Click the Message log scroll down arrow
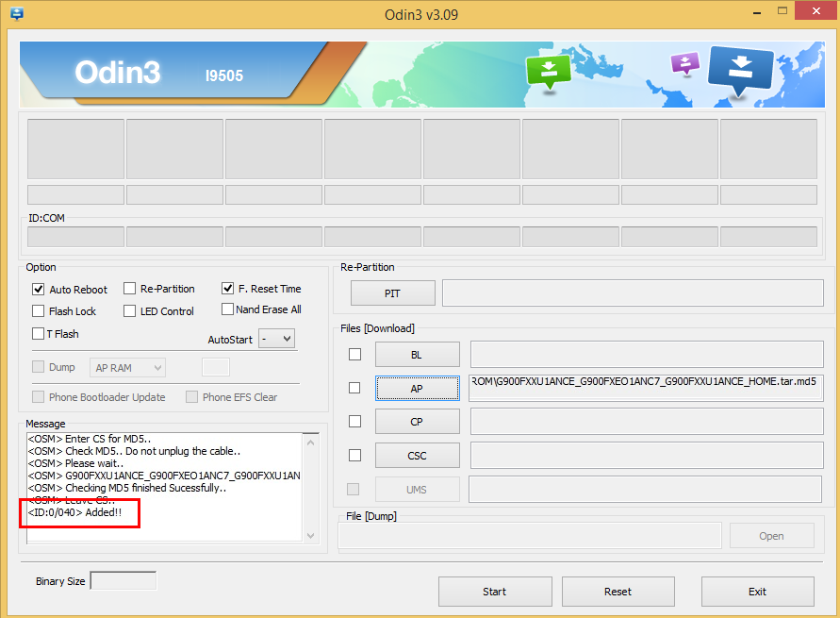The width and height of the screenshot is (840, 618). coord(311,536)
